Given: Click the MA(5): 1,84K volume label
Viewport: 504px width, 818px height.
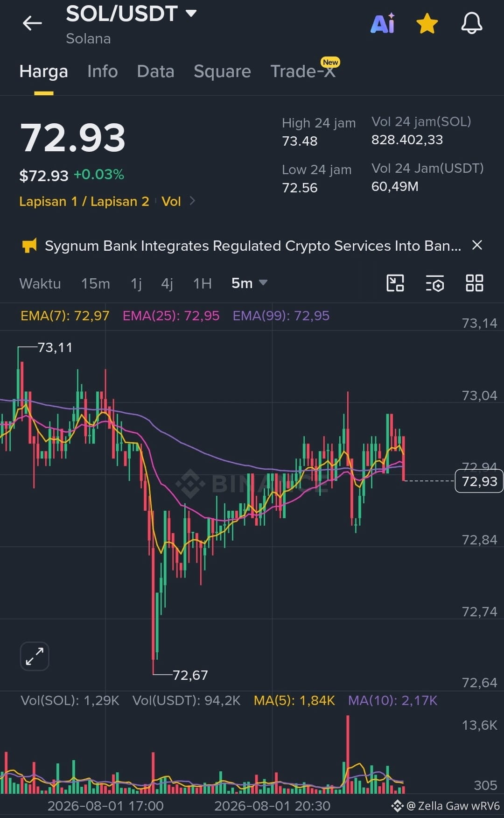Looking at the screenshot, I should click(x=294, y=700).
